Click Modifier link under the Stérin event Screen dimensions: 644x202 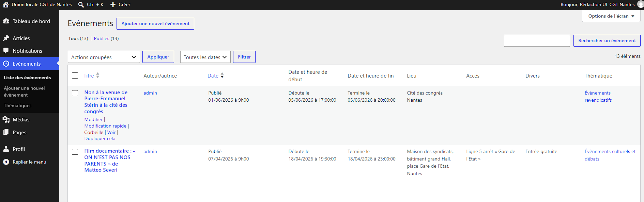point(93,119)
